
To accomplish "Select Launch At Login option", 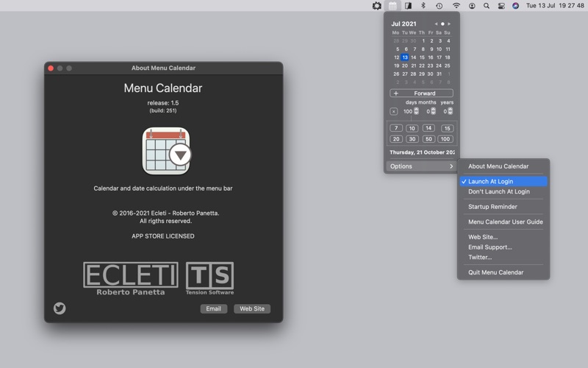I will (503, 181).
